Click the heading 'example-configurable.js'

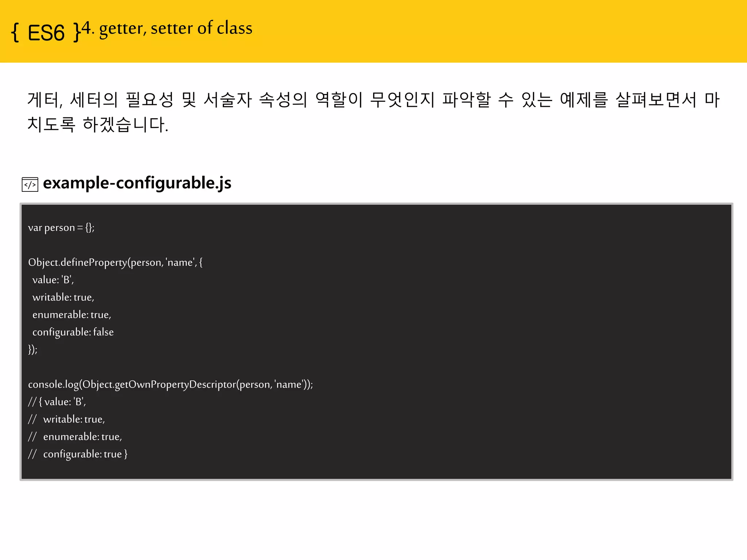pyautogui.click(x=137, y=183)
